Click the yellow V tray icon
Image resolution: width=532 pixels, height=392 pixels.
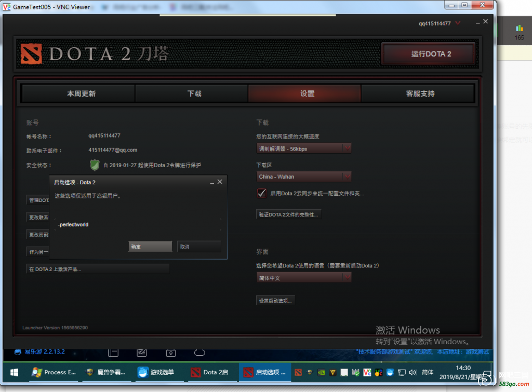pos(332,372)
